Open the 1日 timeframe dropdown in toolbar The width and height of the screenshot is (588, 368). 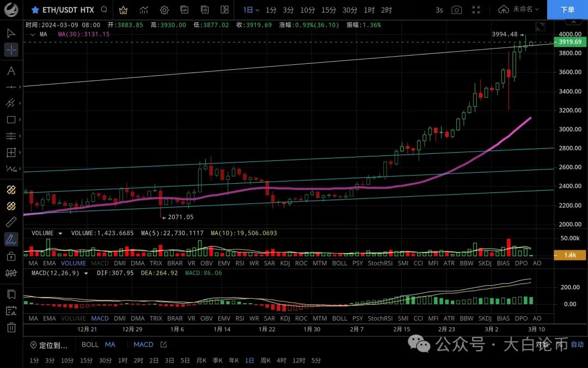click(251, 10)
